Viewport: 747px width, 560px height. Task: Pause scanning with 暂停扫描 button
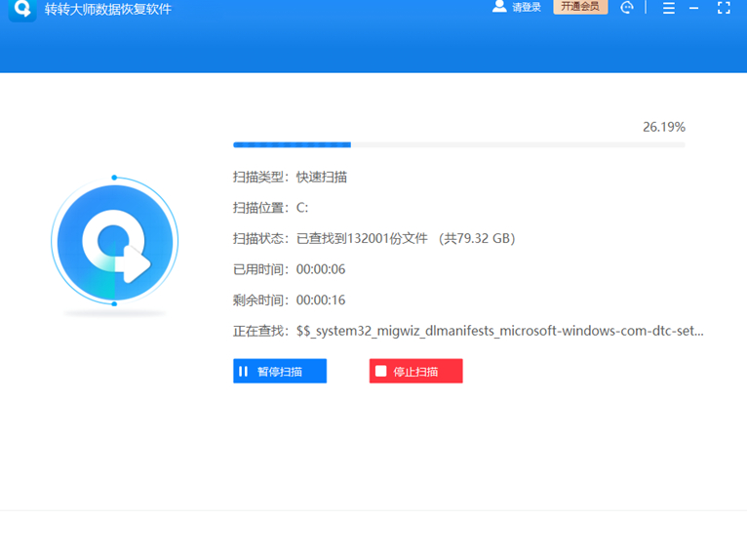pos(280,371)
